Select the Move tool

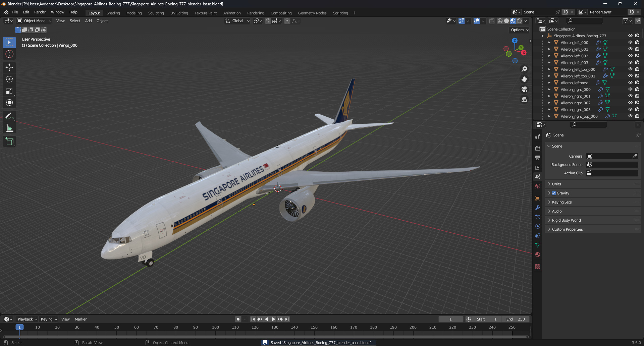9,67
